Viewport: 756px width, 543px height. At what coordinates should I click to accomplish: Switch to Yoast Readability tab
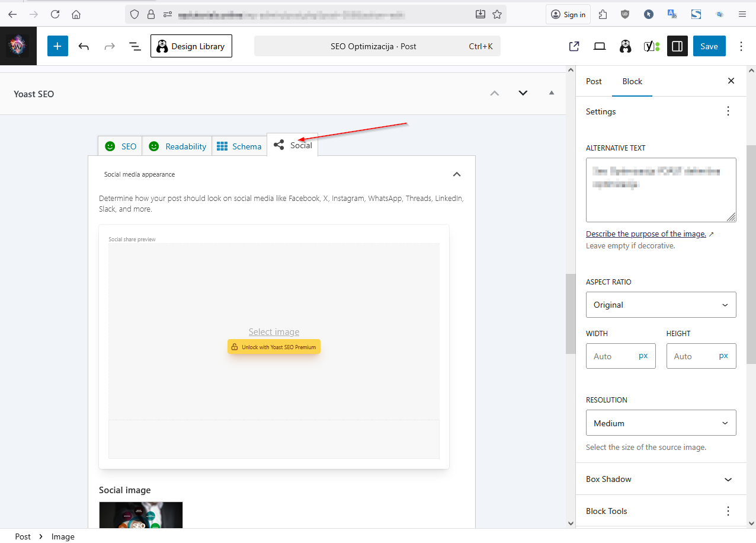pos(177,146)
